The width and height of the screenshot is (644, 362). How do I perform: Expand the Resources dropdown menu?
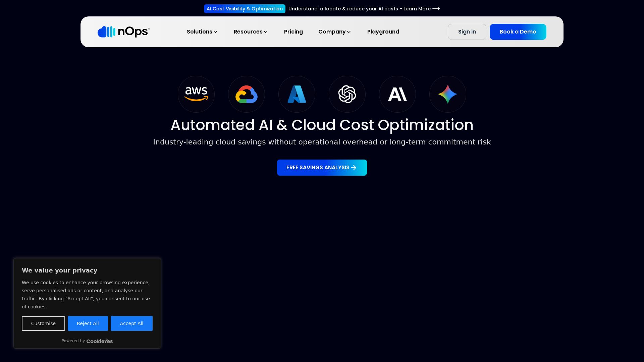coord(251,32)
